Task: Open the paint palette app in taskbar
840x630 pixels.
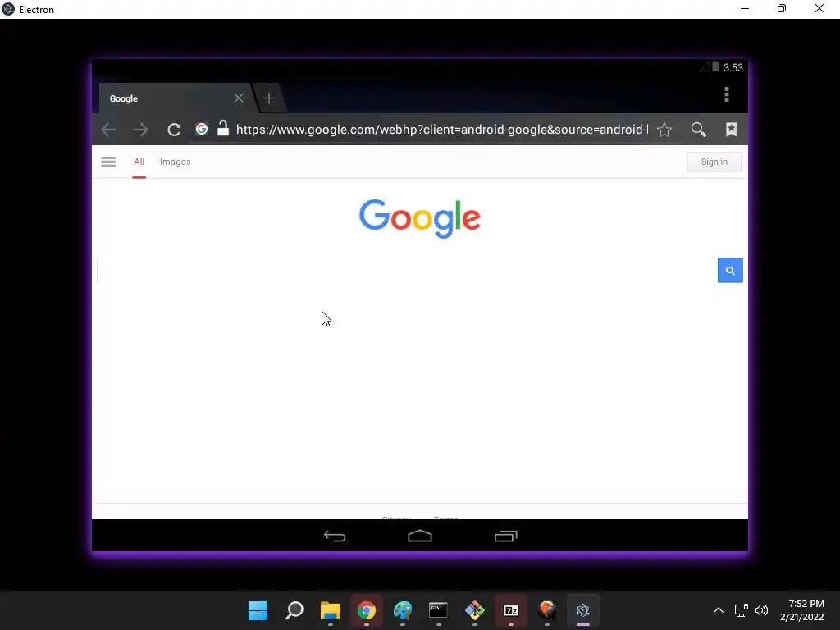Action: click(x=403, y=610)
